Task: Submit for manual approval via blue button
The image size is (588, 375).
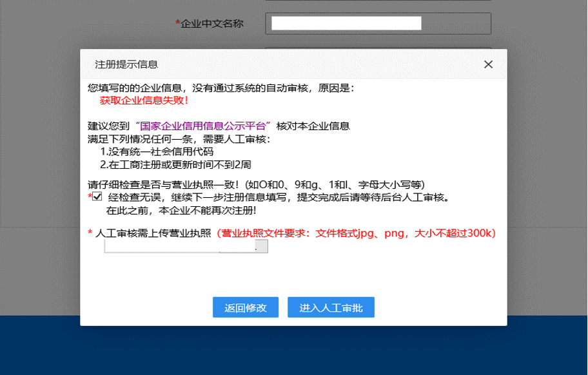Action: (331, 307)
